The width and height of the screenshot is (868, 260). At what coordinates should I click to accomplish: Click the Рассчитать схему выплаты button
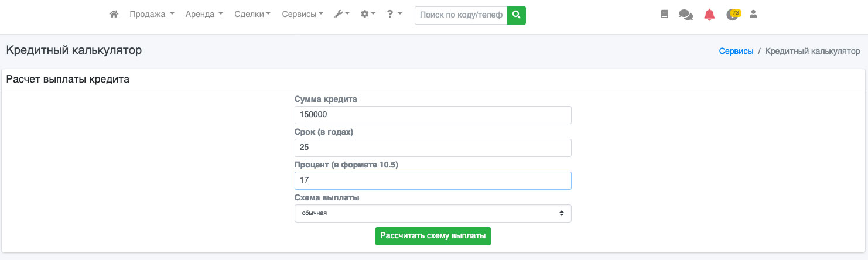pos(433,236)
